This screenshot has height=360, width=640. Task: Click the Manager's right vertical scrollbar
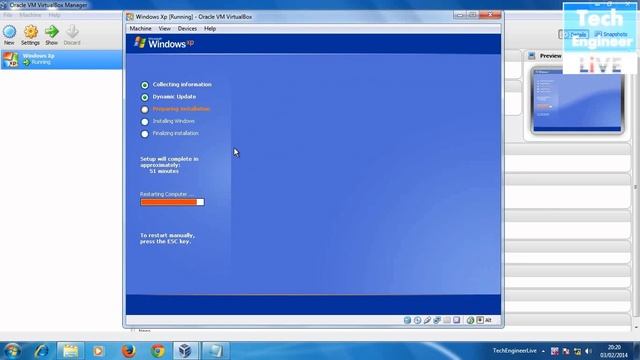tap(635, 188)
